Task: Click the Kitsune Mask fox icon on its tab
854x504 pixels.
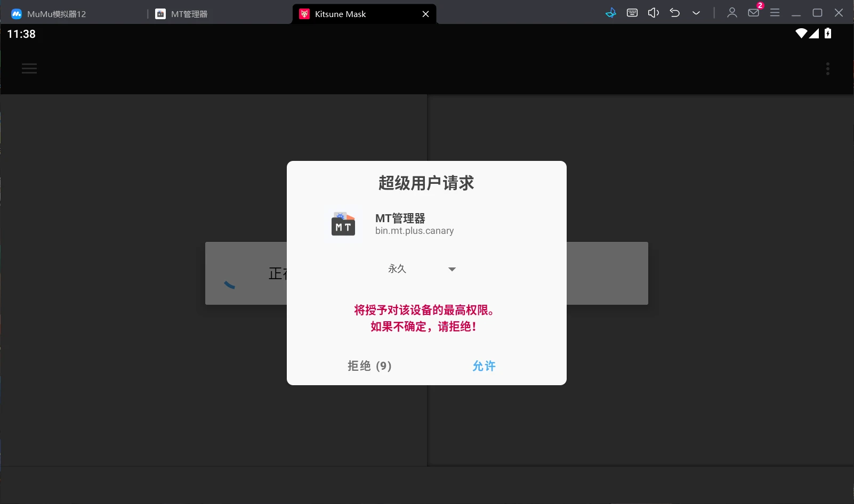Action: coord(304,14)
